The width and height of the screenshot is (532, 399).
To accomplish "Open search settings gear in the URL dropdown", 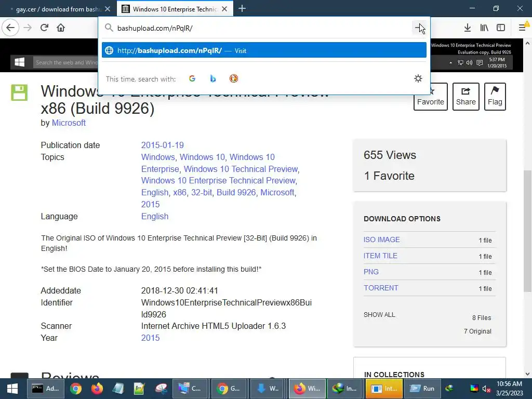I will [418, 79].
